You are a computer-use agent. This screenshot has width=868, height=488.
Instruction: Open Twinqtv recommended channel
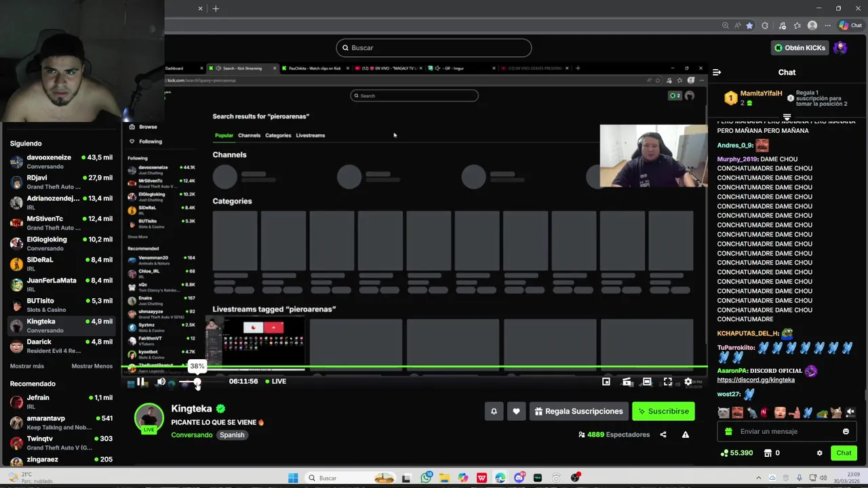pos(62,443)
